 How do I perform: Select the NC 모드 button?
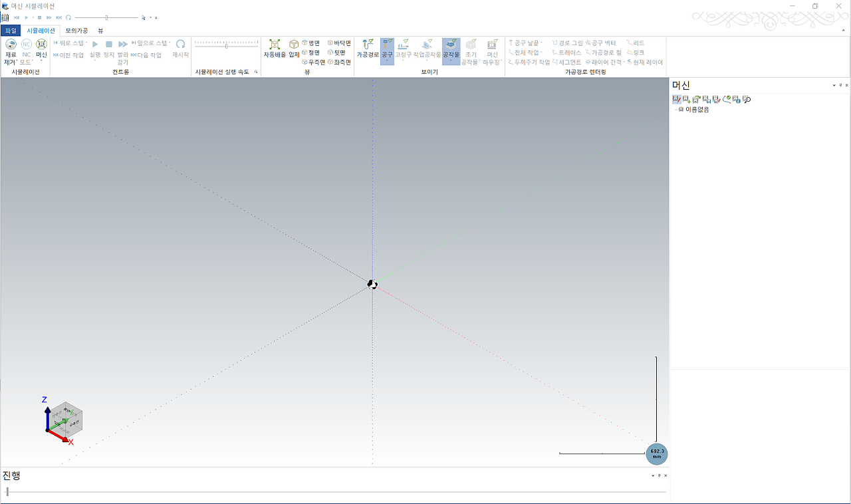(27, 52)
